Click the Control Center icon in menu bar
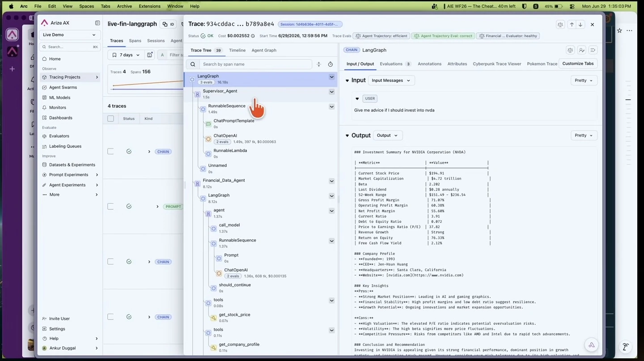This screenshot has width=644, height=361. tap(572, 6)
